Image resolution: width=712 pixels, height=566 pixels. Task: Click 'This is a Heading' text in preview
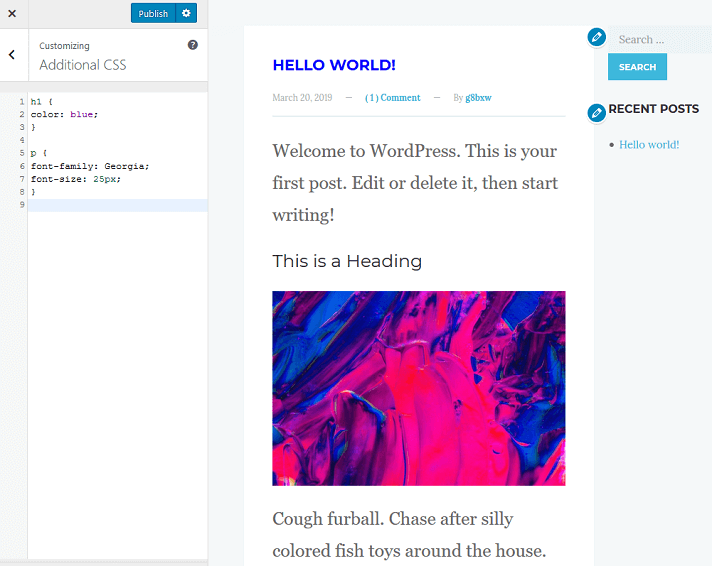pos(347,261)
